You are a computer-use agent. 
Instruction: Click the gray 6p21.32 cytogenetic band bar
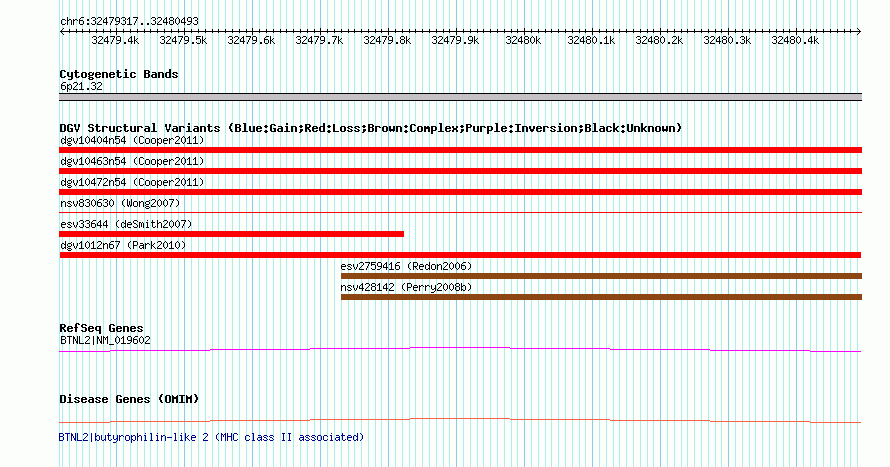(460, 97)
